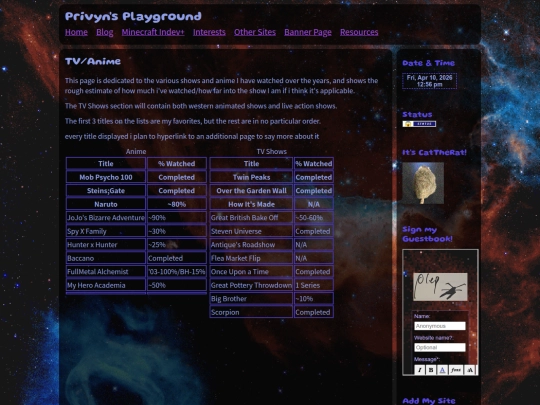This screenshot has width=540, height=405.
Task: Select My Hero Academia in anime list
Action: pyautogui.click(x=106, y=285)
